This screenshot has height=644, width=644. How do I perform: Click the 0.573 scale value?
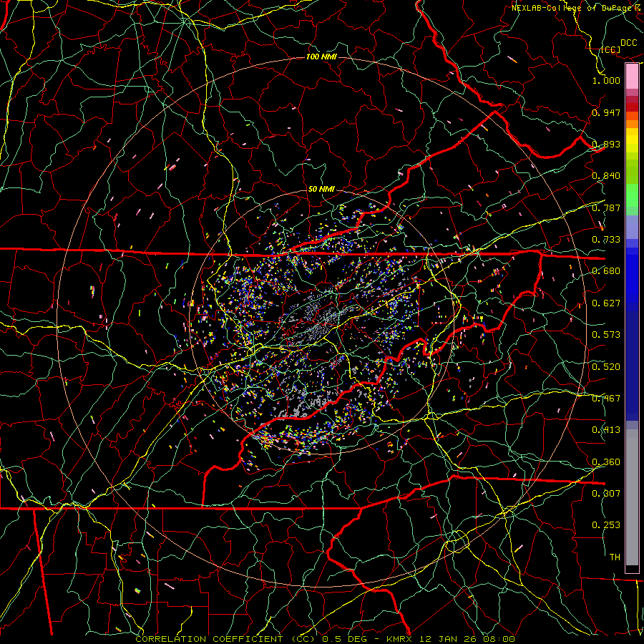[x=606, y=335]
